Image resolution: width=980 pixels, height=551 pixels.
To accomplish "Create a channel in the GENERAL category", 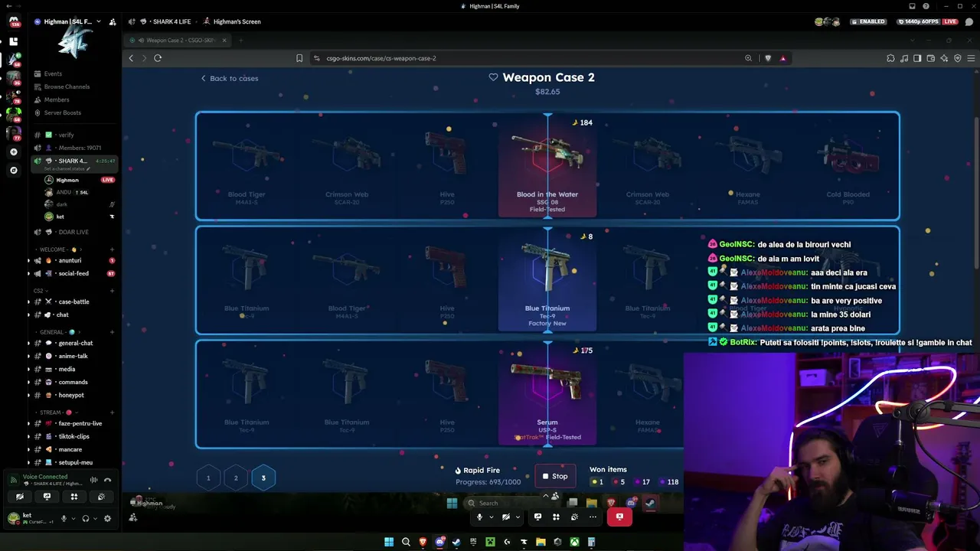I will click(112, 332).
